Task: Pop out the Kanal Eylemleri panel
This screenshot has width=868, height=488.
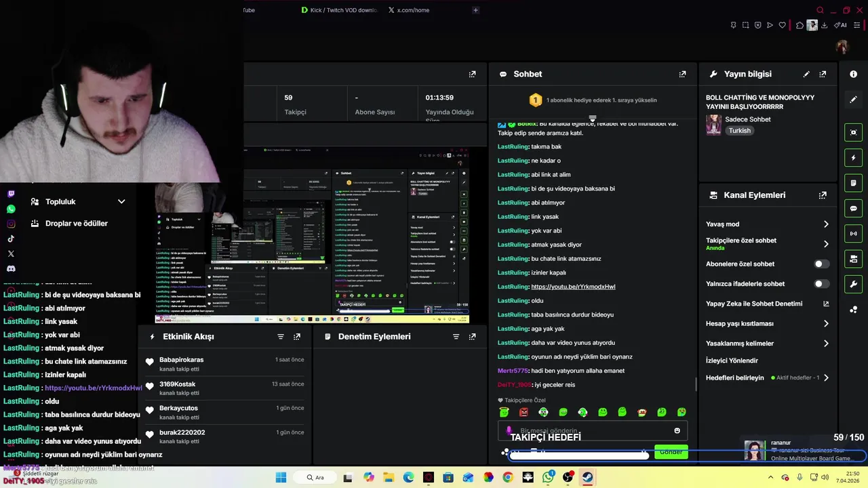Action: click(823, 195)
